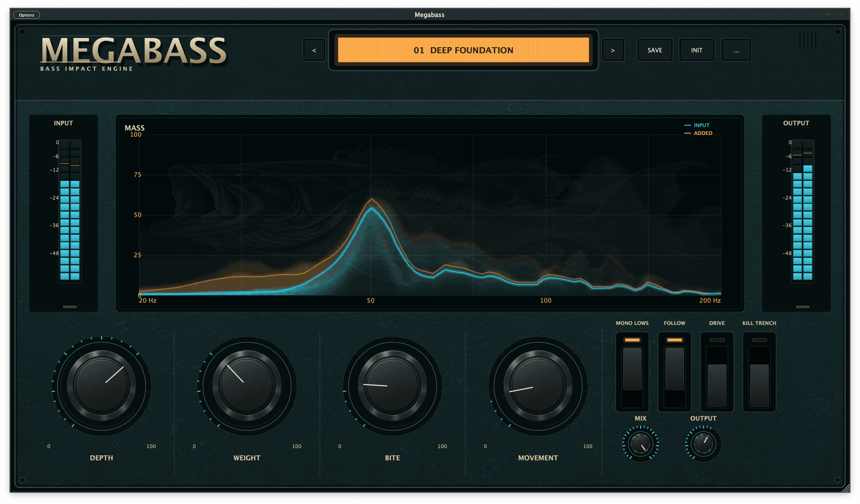
Task: Open the preset list from the 01 DEEP FOUNDATION display
Action: 463,50
